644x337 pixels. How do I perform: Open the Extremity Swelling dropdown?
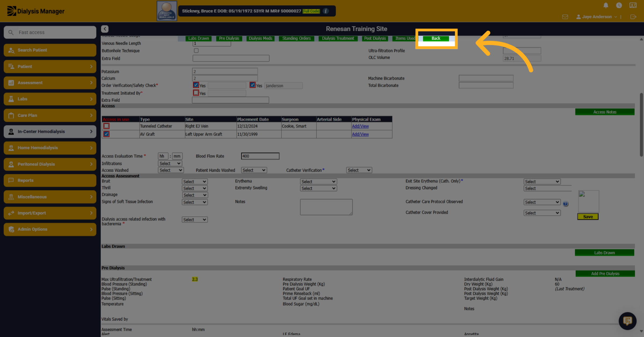[x=319, y=188]
